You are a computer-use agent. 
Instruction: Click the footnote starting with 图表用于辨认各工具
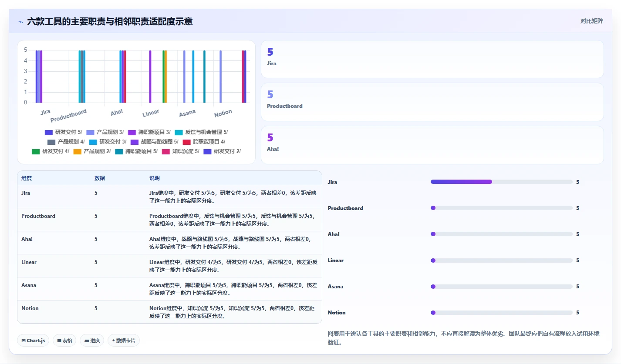pos(463,338)
